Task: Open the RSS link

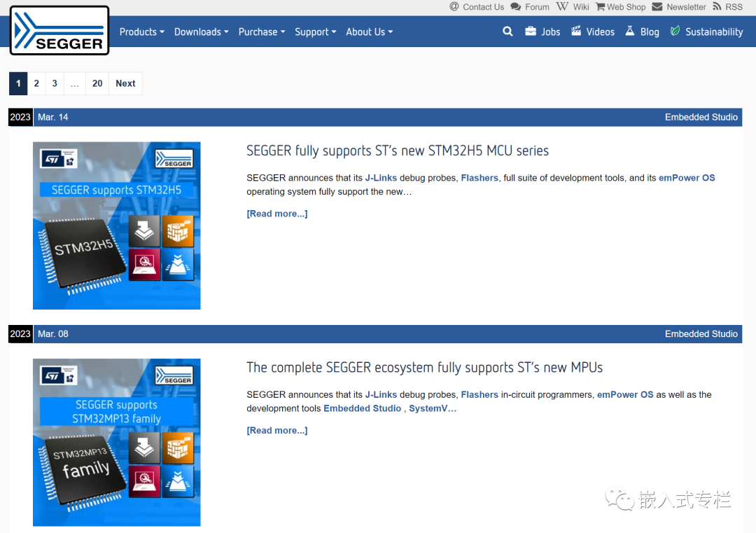Action: click(x=734, y=7)
